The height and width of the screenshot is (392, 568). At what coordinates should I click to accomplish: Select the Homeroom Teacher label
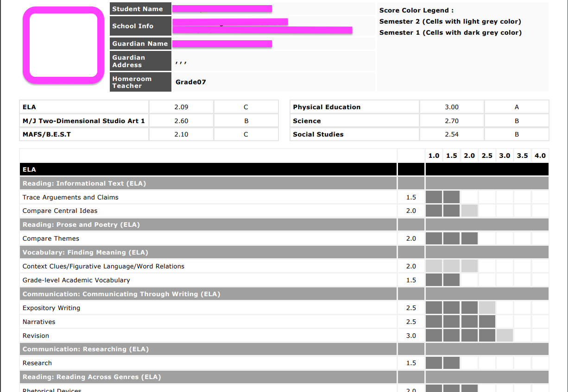(x=140, y=82)
